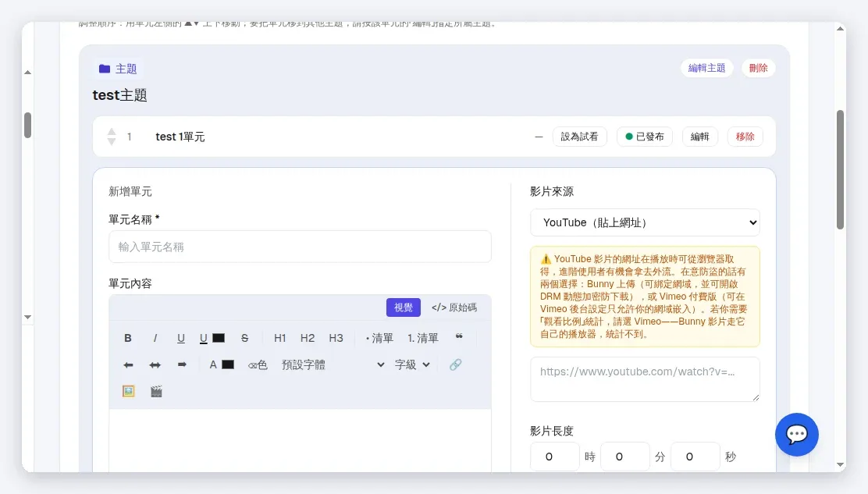This screenshot has width=868, height=494.
Task: Apply strikethrough formatting
Action: 244,338
